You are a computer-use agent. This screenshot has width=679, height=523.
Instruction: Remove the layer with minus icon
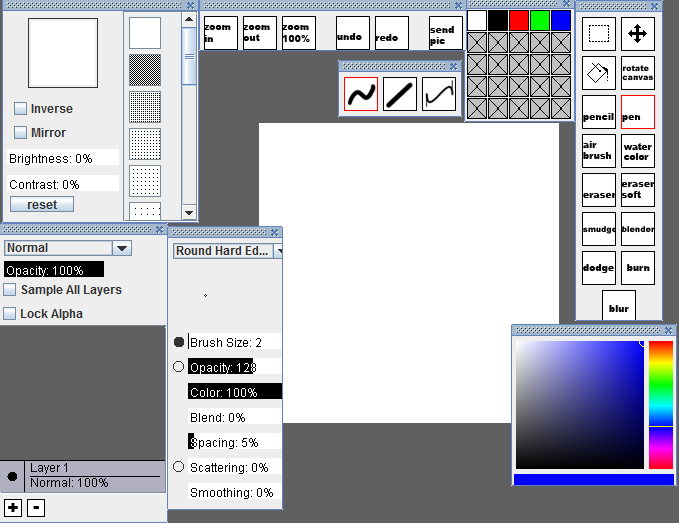coord(36,508)
